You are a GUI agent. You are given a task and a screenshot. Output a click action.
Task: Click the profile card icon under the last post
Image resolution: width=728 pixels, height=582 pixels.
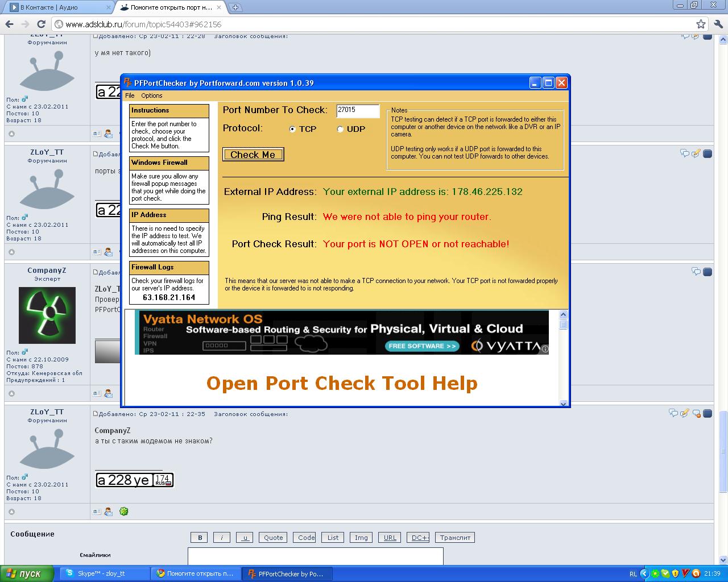[97, 512]
